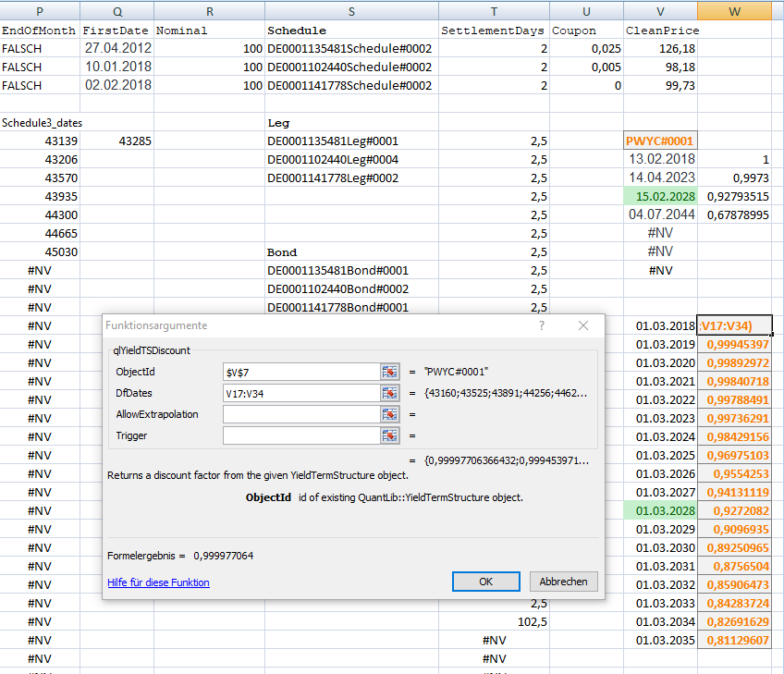Image resolution: width=784 pixels, height=674 pixels.
Task: Focus the AllowExtrapolation input field
Action: [x=300, y=414]
